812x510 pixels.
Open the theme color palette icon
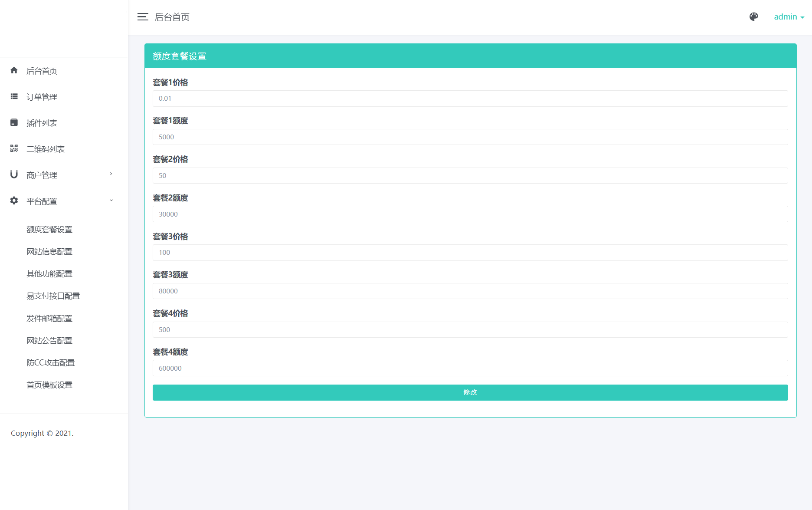753,17
